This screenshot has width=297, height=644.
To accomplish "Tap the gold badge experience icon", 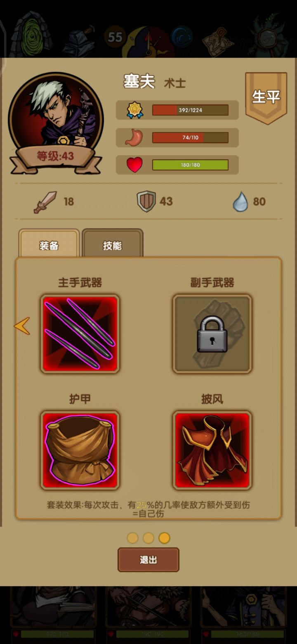I will click(x=134, y=110).
